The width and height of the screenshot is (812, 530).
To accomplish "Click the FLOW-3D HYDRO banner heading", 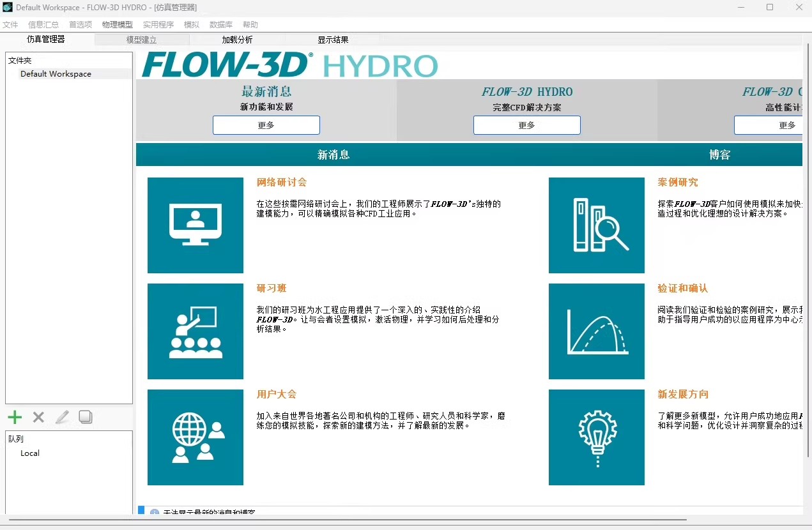I will click(527, 92).
